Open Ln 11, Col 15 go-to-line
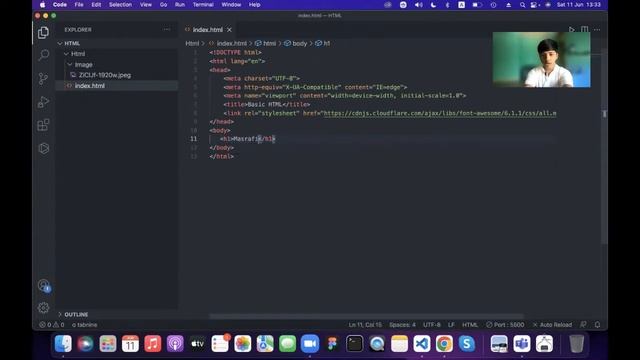The width and height of the screenshot is (640, 360). pos(365,325)
